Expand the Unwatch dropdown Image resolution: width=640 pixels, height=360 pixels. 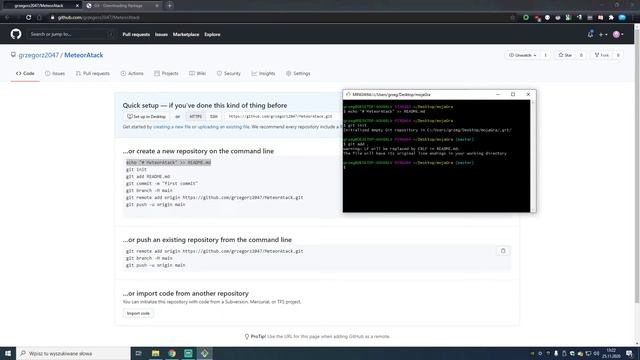(522, 55)
